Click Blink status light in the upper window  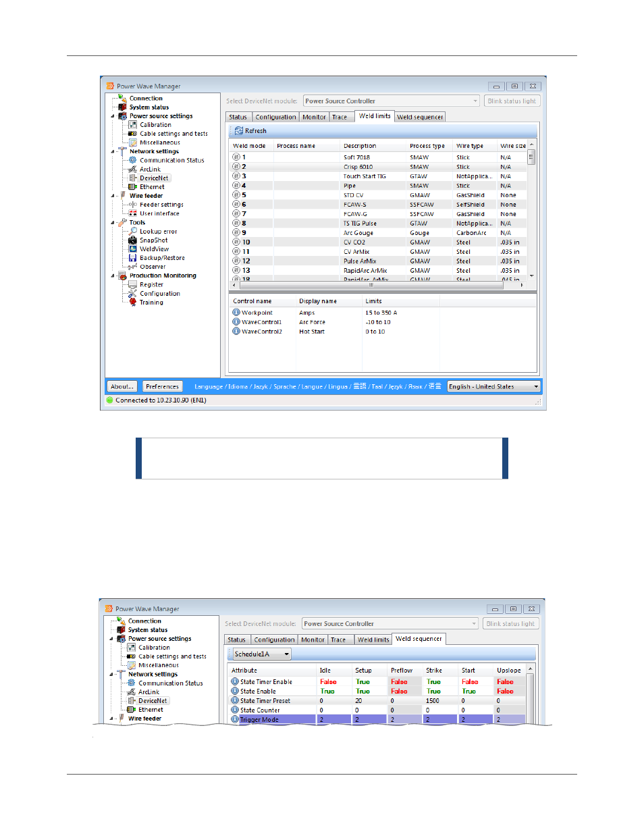(512, 101)
